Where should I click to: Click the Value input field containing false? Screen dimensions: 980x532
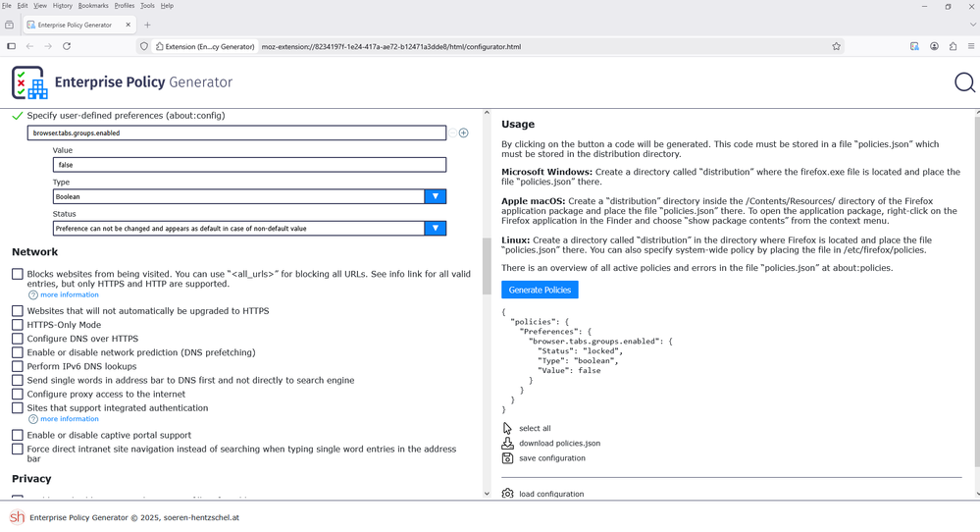[249, 165]
